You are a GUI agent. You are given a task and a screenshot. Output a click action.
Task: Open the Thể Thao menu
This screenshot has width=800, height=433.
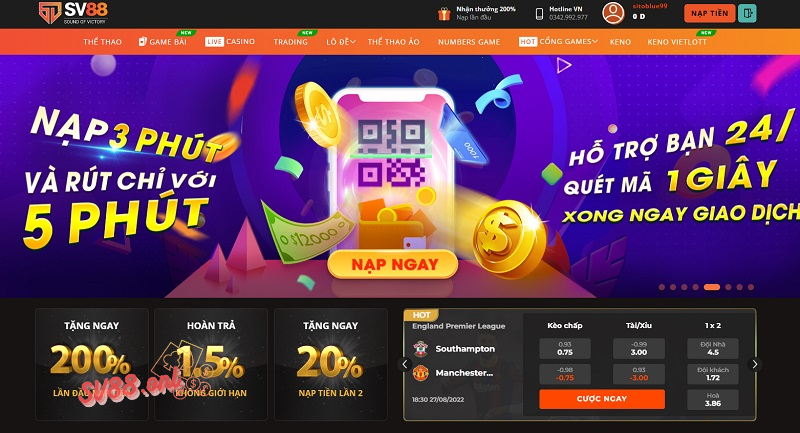click(103, 42)
